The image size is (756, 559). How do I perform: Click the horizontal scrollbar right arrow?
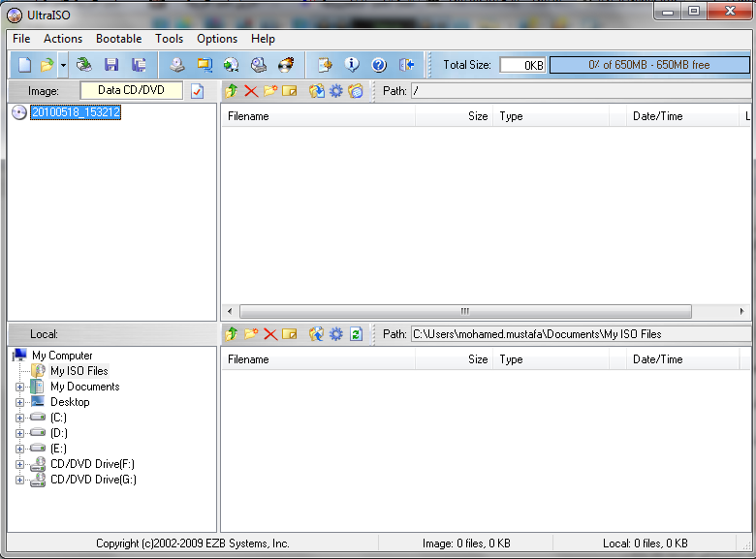742,311
